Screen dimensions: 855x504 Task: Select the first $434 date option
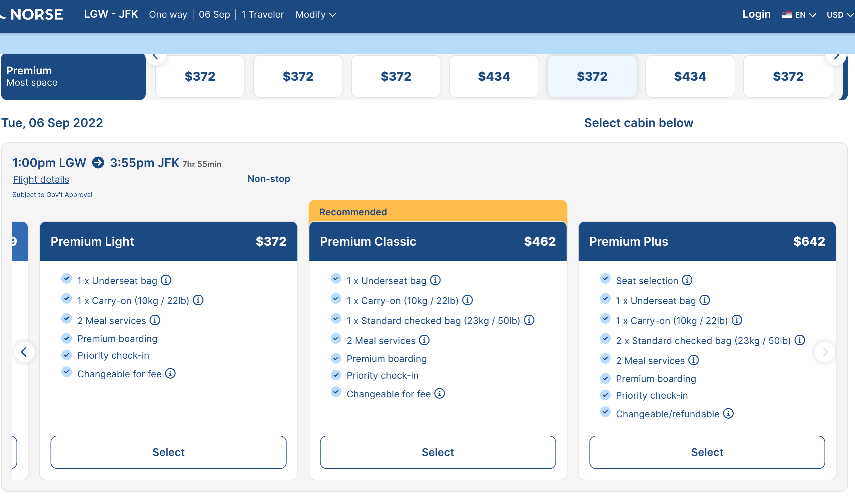(x=494, y=76)
